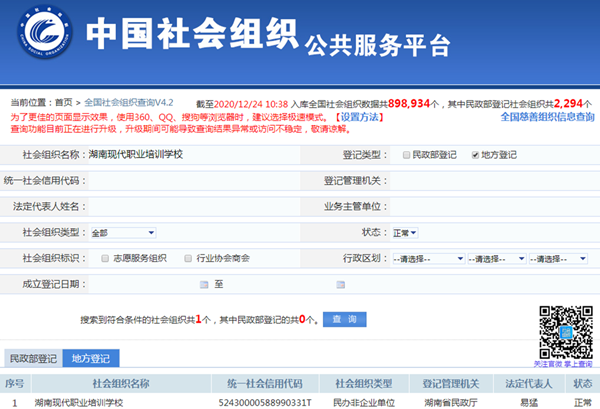
Task: Tick the 行业协会商会 checkbox
Action: click(x=187, y=258)
